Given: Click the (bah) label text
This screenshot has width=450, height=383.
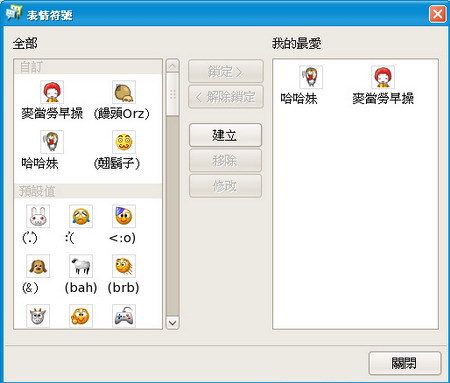Looking at the screenshot, I should 81,287.
